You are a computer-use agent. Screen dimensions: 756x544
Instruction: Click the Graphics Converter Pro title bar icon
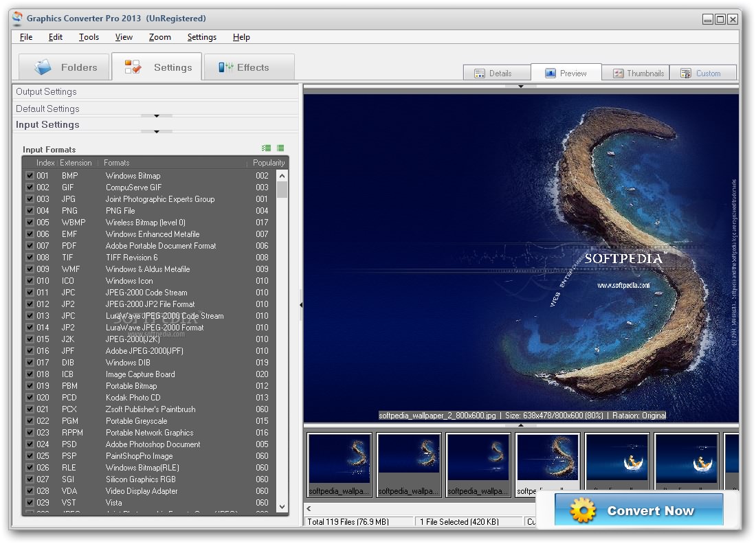click(17, 19)
